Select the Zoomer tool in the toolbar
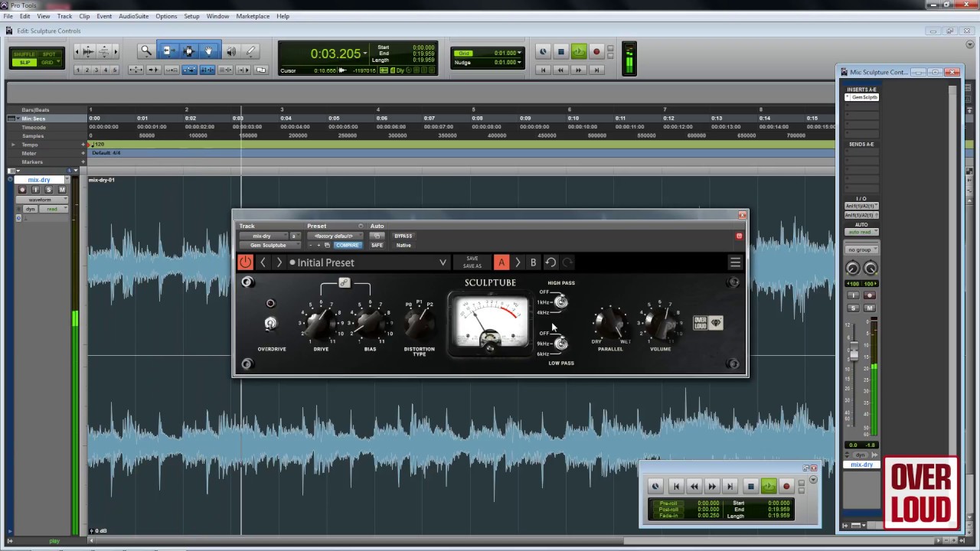 [145, 51]
